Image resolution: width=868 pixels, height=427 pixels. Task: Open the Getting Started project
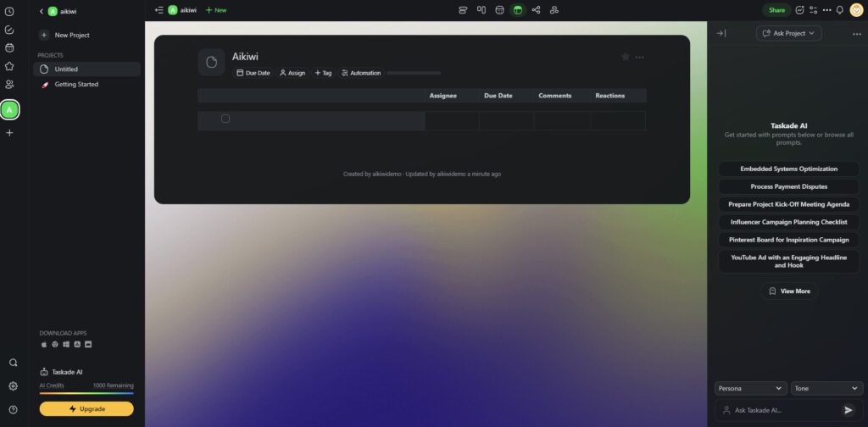[87, 84]
